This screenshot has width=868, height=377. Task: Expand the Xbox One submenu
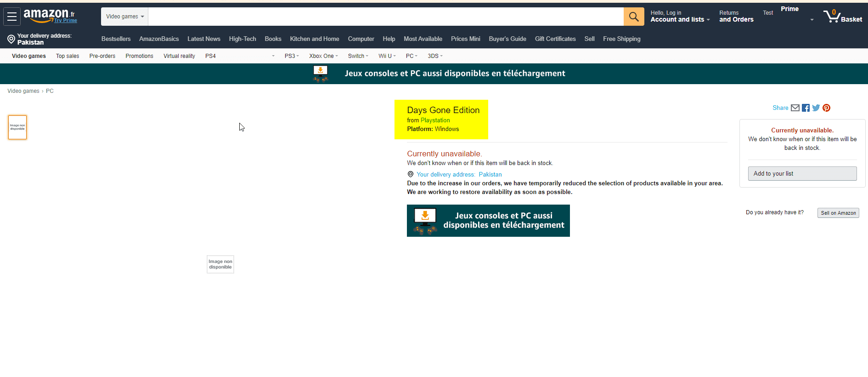pyautogui.click(x=323, y=56)
